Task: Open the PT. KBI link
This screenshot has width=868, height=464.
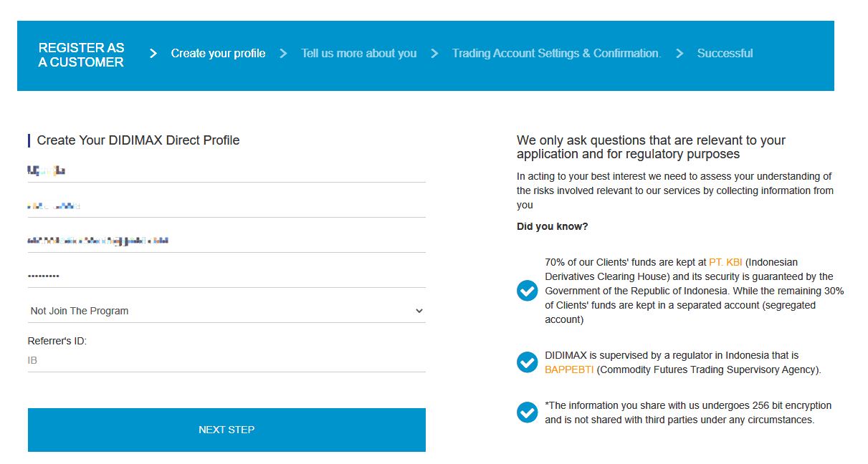Action: point(725,262)
